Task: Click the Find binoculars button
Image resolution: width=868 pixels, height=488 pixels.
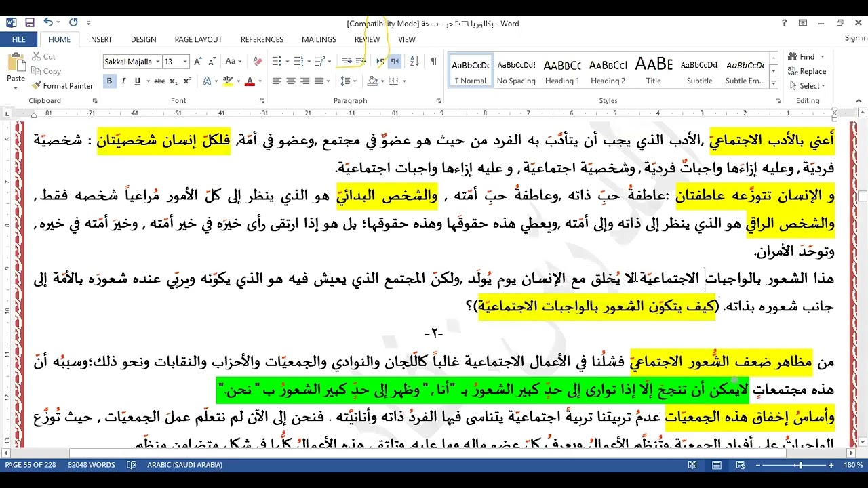Action: pos(802,57)
